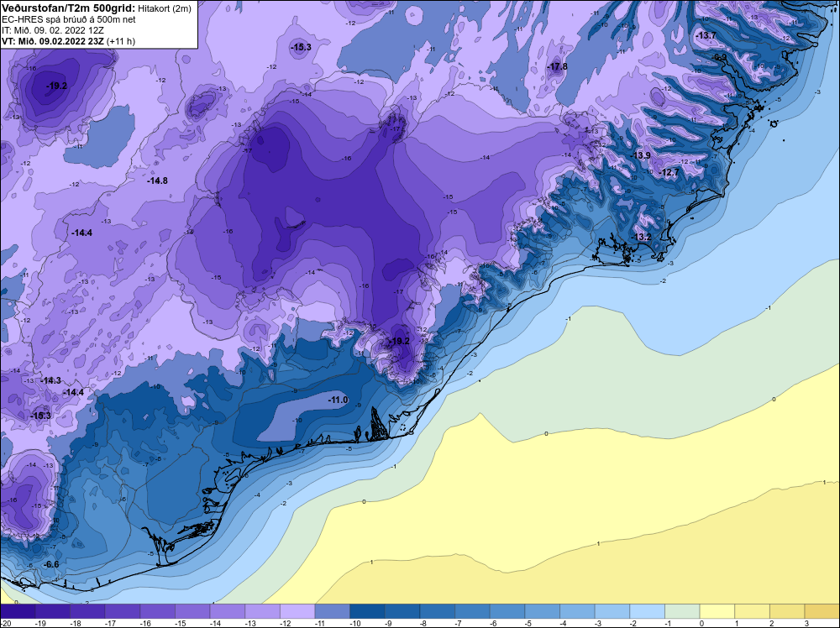This screenshot has width=840, height=628.
Task: Select the legend swatch starting at -9
Action: (402, 611)
